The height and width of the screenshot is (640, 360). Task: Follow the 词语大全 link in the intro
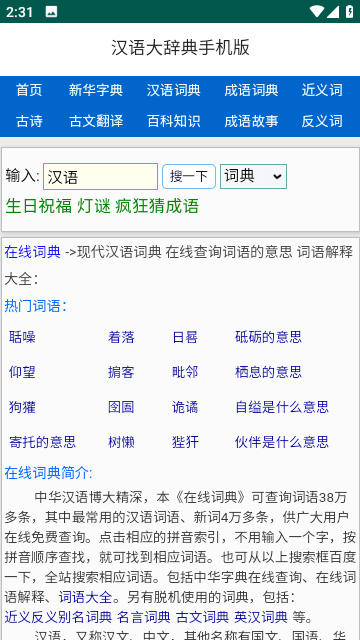coord(85,598)
